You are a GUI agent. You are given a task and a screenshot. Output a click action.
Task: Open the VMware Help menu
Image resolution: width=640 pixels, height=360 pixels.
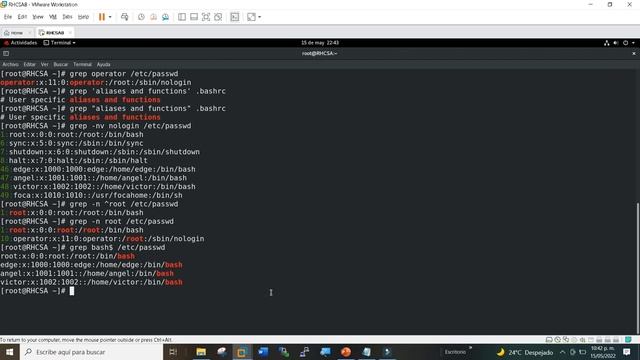[83, 17]
